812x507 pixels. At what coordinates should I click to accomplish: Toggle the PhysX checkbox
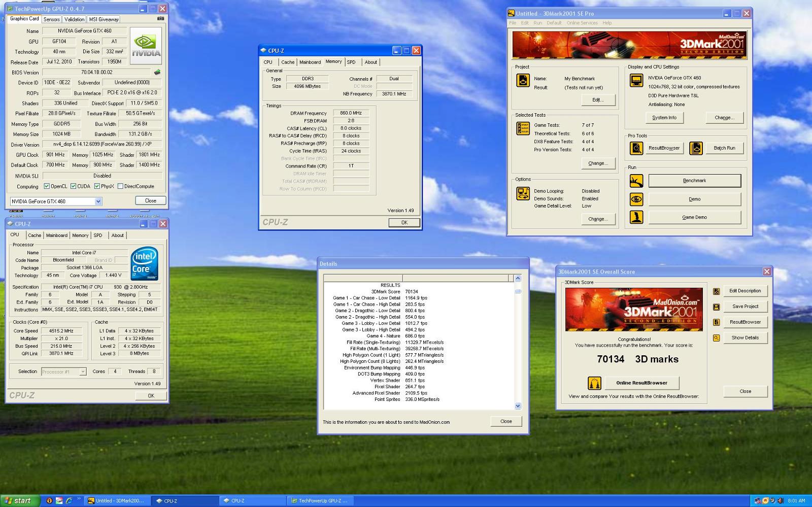[x=97, y=186]
